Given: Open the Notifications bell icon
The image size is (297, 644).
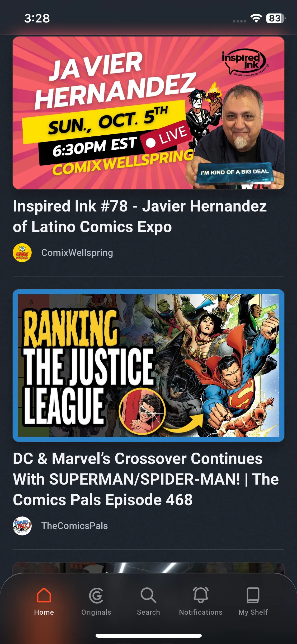Looking at the screenshot, I should pos(201,595).
